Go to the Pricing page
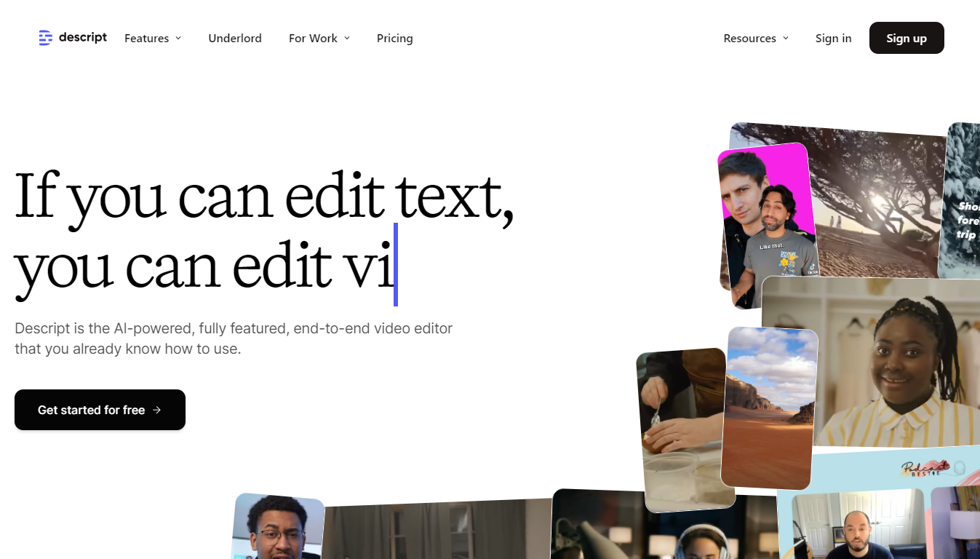This screenshot has width=980, height=559. coord(394,39)
